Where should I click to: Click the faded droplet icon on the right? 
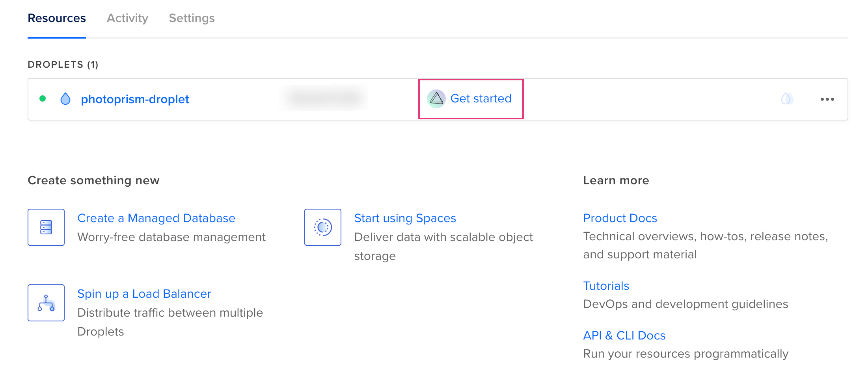tap(787, 98)
